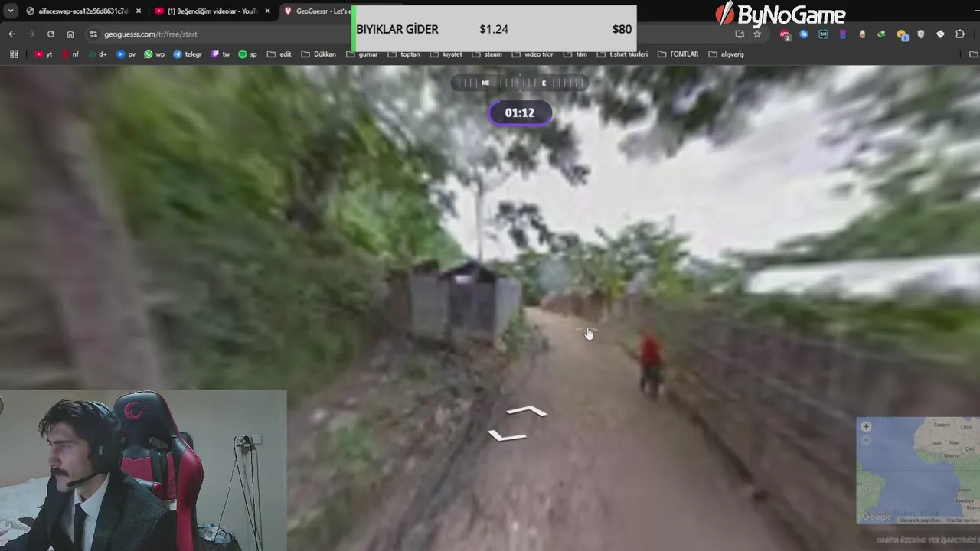Image resolution: width=980 pixels, height=551 pixels.
Task: Open the pv Prime Video bookmark
Action: pyautogui.click(x=126, y=54)
